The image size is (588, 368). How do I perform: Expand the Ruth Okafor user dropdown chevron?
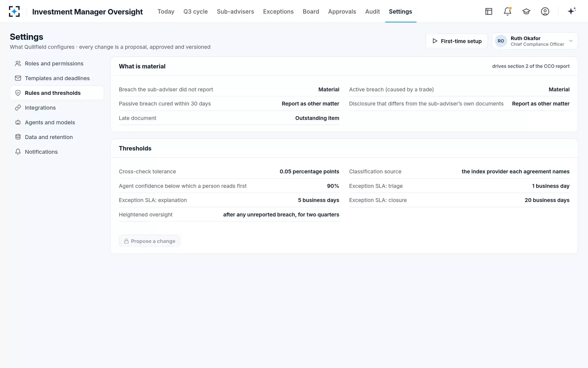pyautogui.click(x=571, y=41)
